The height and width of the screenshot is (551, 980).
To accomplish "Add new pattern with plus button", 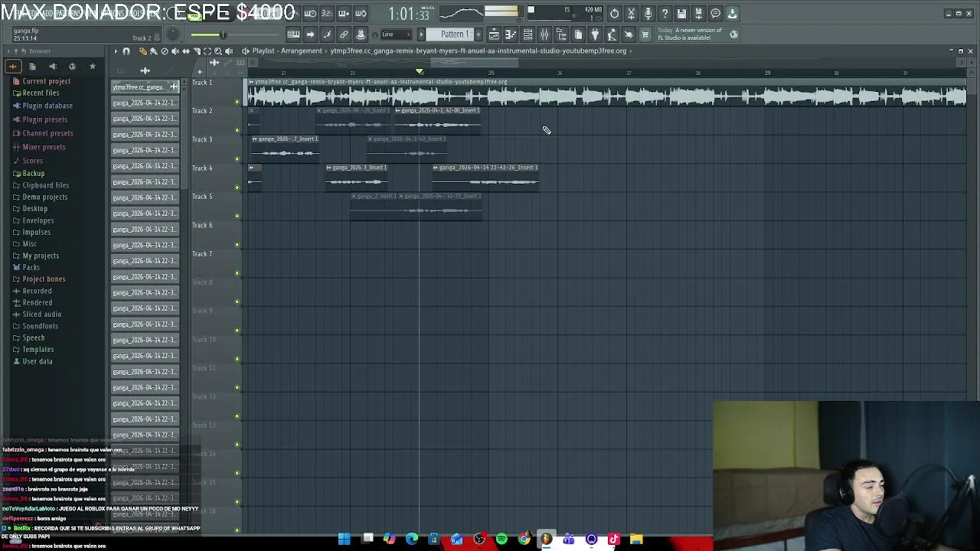I will (477, 34).
